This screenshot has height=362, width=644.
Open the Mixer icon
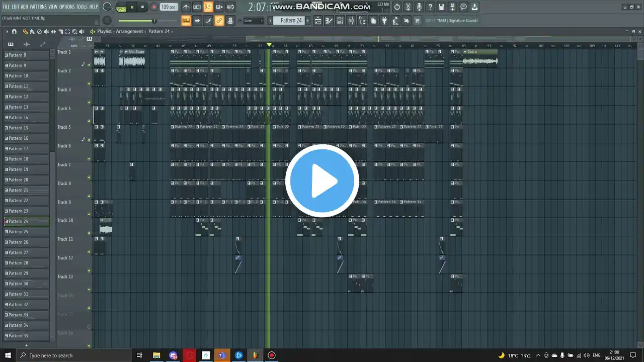(x=351, y=21)
